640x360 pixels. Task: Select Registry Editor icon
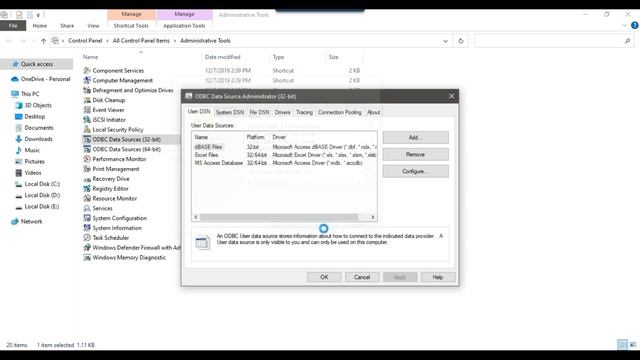point(87,188)
